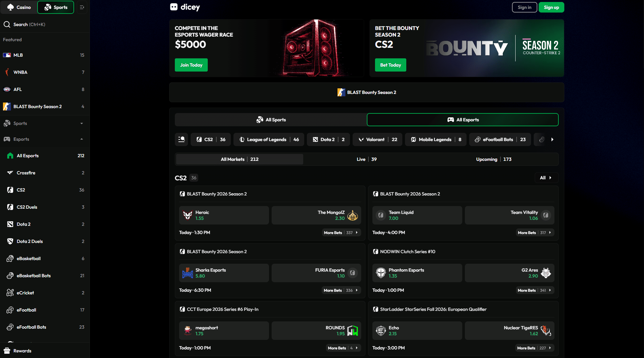Click the Nuclear TigeRES team logo
The width and height of the screenshot is (644, 358).
[546, 331]
